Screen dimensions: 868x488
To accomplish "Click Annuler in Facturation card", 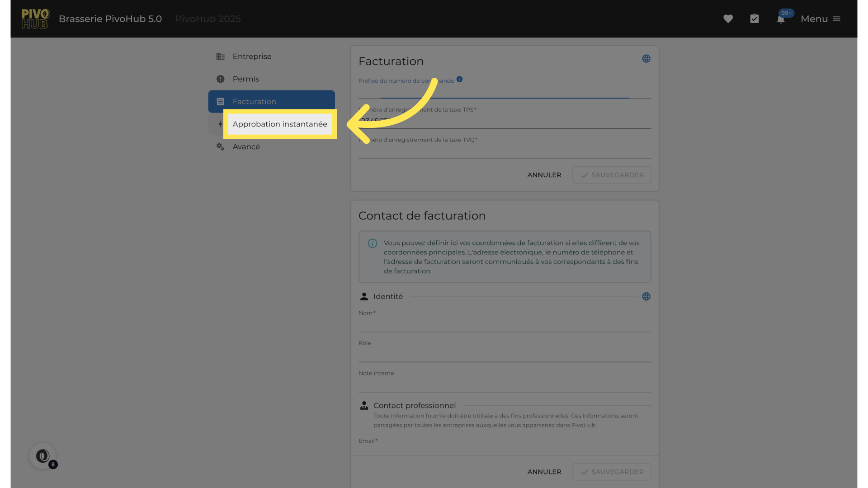I will [x=544, y=175].
